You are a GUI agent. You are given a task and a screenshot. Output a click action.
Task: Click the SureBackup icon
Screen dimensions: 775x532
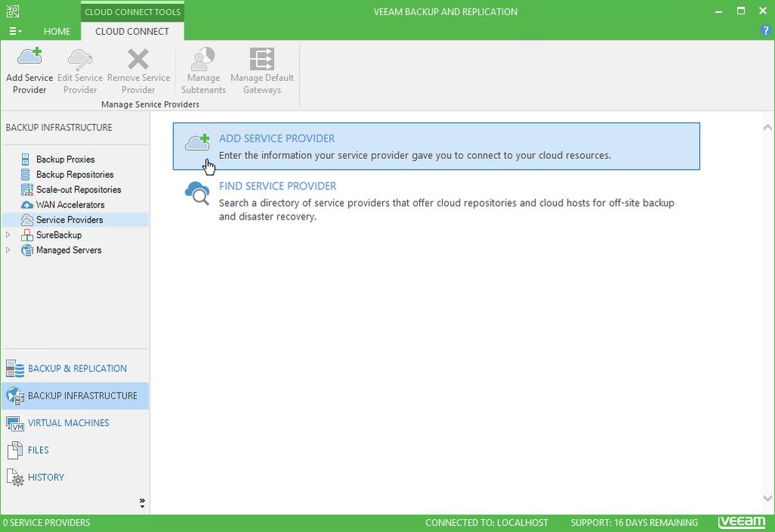point(26,235)
